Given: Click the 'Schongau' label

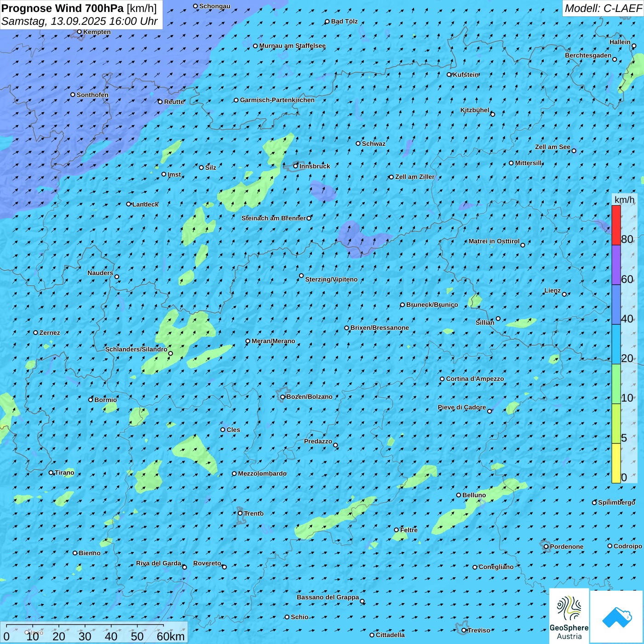Looking at the screenshot, I should pos(215,6).
